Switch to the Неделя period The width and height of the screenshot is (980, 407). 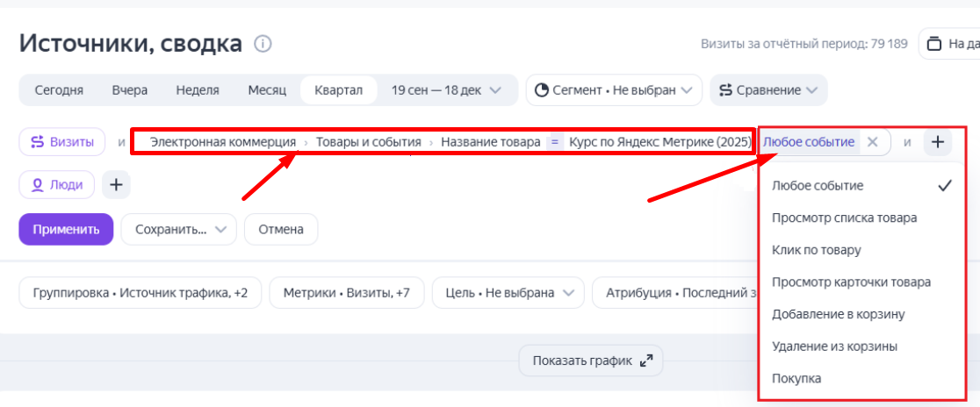(198, 89)
